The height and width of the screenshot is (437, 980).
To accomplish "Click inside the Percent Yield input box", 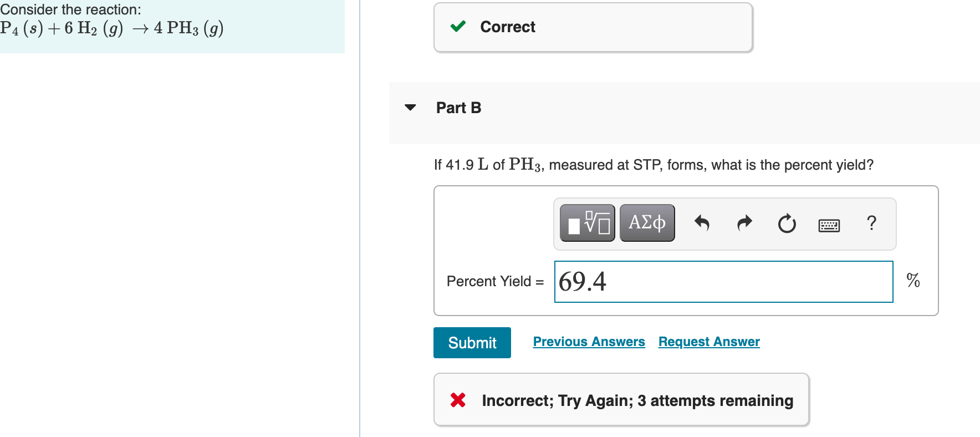I will click(x=721, y=282).
